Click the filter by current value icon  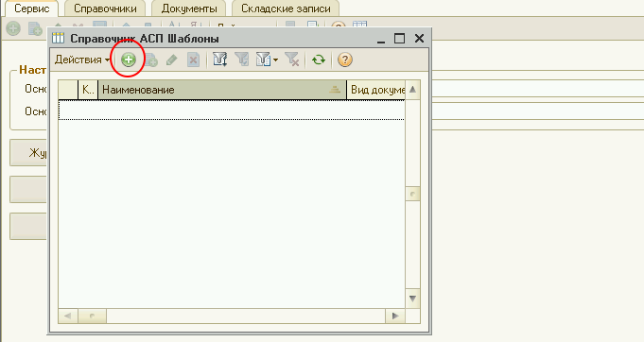point(242,60)
